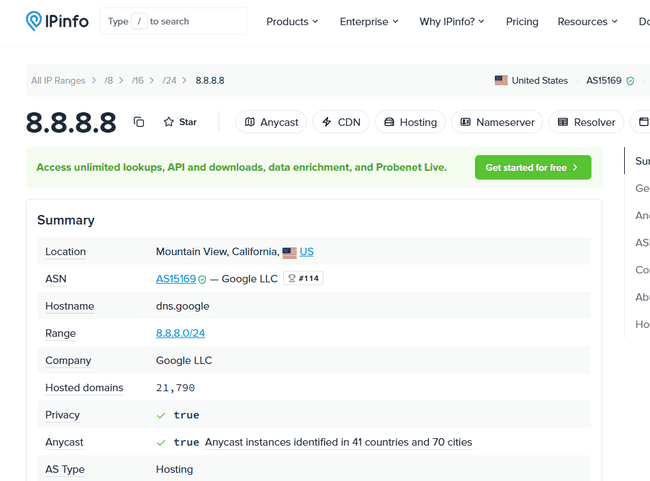Open the /8 breadcrumb range
This screenshot has width=650, height=481.
coord(109,80)
